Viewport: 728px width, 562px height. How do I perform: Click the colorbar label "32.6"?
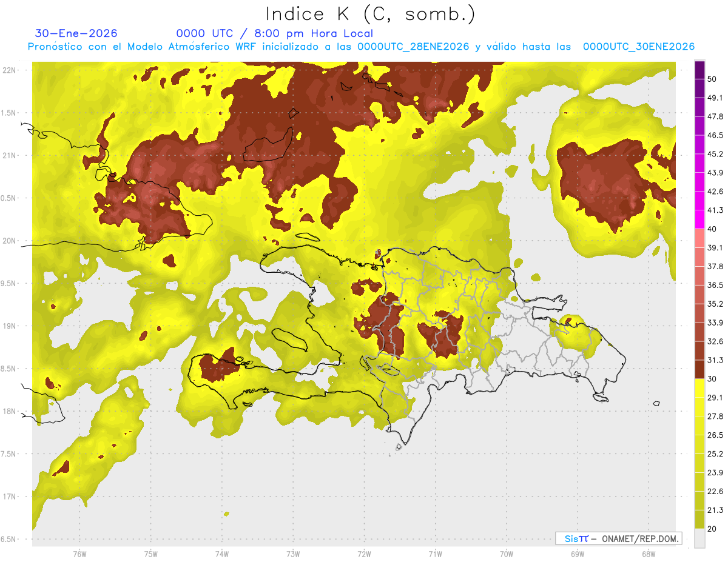point(715,341)
